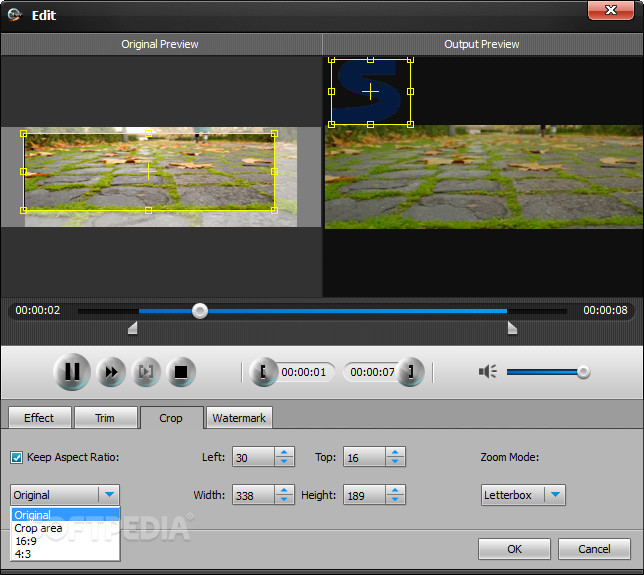
Task: Click bottom-left crop handle in Original Preview
Action: (x=23, y=210)
